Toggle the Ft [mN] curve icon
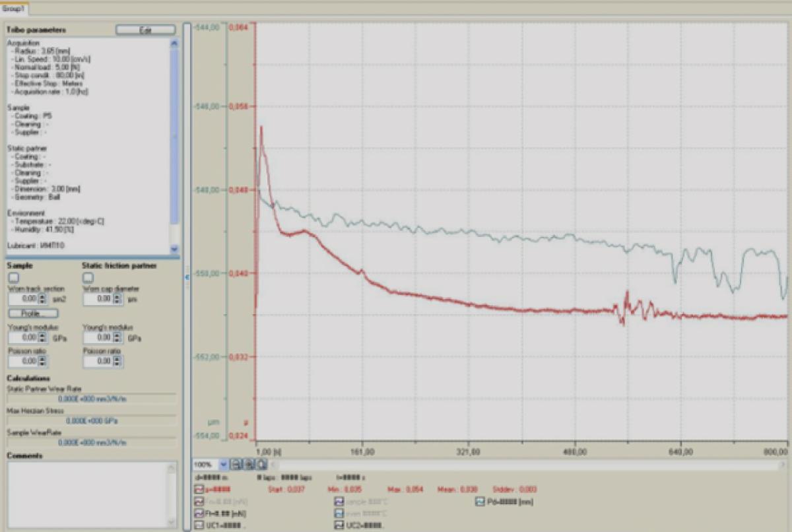The height and width of the screenshot is (532, 792). (199, 514)
